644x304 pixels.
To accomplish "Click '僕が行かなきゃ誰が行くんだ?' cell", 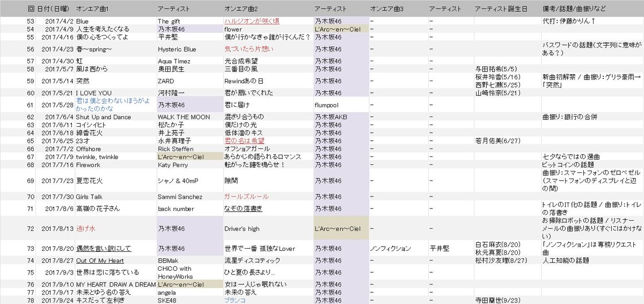I will coord(267,37).
